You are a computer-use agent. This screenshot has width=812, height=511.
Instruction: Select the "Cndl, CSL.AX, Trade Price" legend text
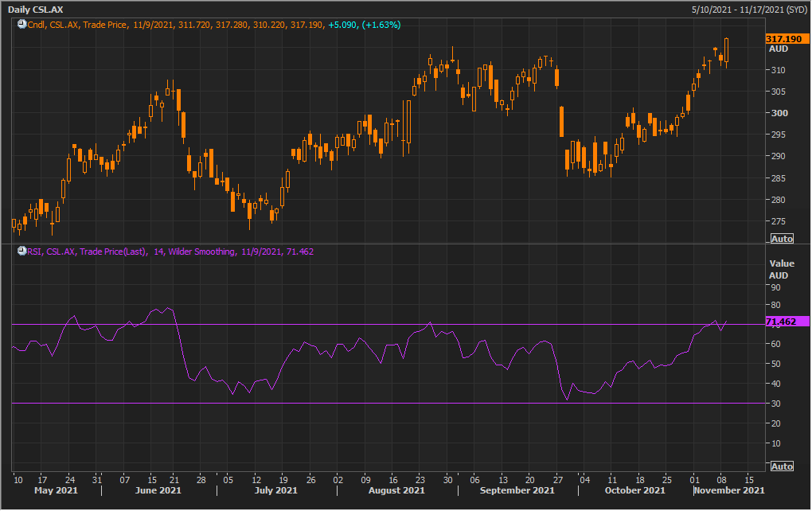coord(77,25)
